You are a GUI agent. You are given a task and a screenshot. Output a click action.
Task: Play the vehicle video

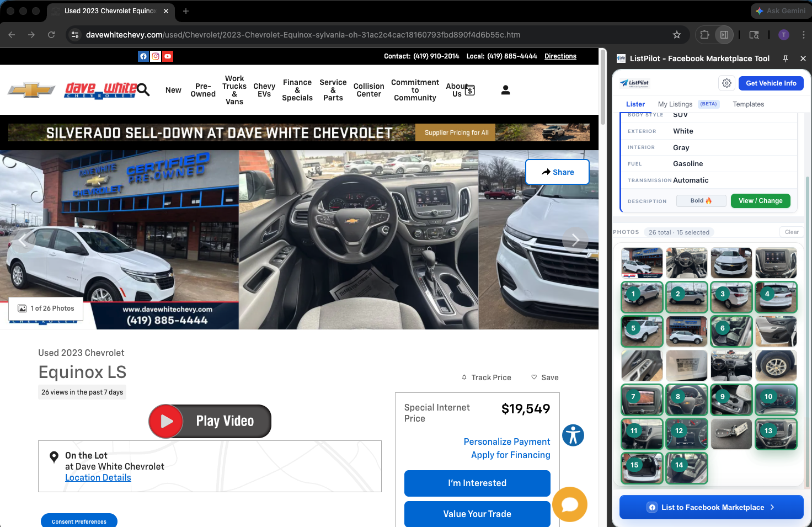210,421
